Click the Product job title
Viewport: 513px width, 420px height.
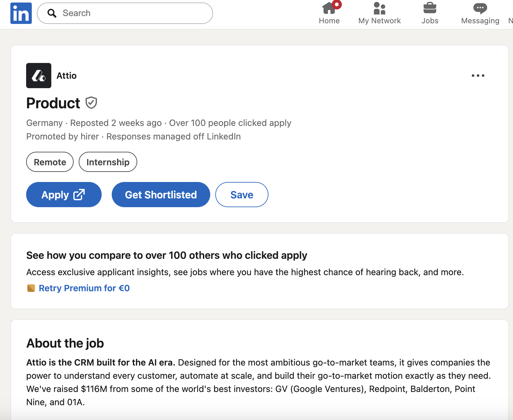pos(53,103)
